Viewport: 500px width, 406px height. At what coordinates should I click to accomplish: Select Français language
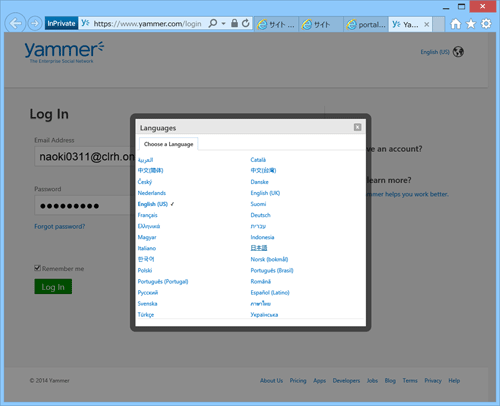click(x=147, y=215)
